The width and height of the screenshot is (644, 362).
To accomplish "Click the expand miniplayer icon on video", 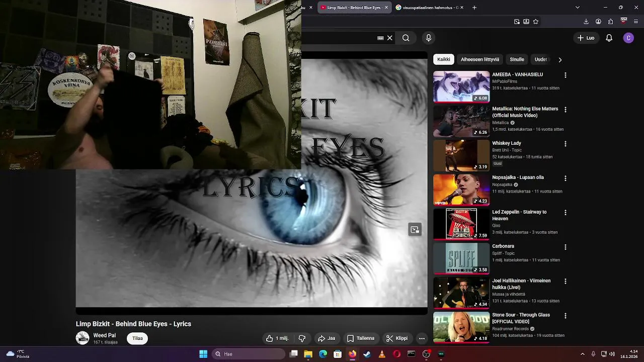I will tap(415, 230).
